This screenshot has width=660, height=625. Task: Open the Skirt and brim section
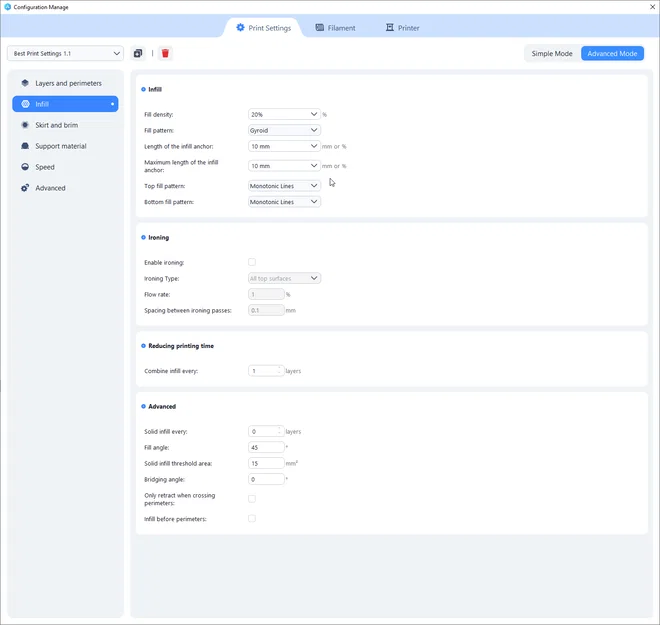click(x=65, y=125)
